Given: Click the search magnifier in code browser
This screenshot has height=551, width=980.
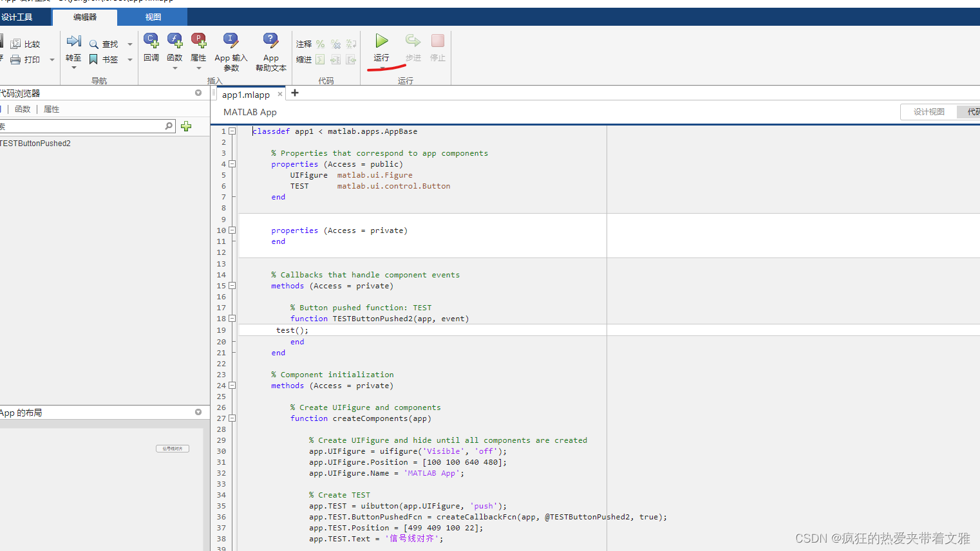Looking at the screenshot, I should click(169, 126).
